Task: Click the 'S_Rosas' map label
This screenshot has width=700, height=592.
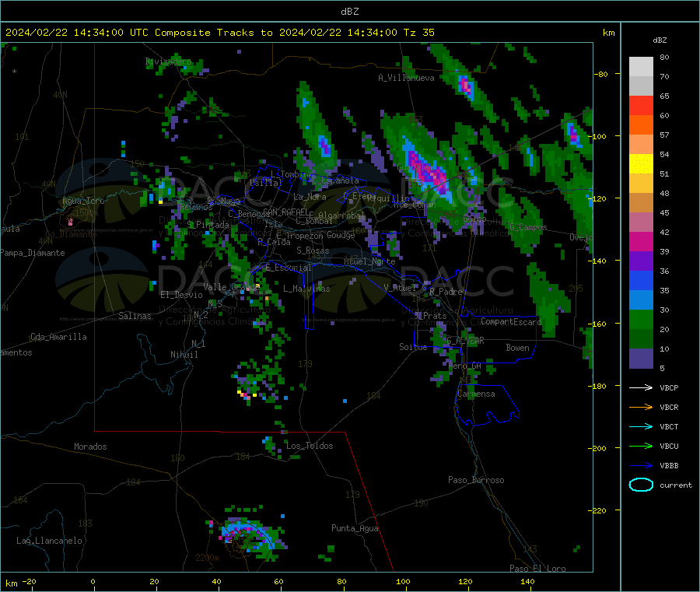Action: 313,250
